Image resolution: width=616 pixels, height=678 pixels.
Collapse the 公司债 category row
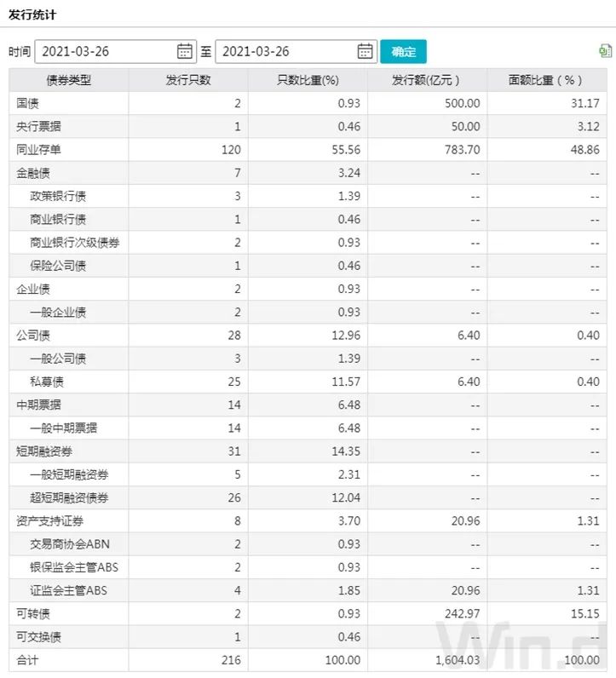(33, 335)
